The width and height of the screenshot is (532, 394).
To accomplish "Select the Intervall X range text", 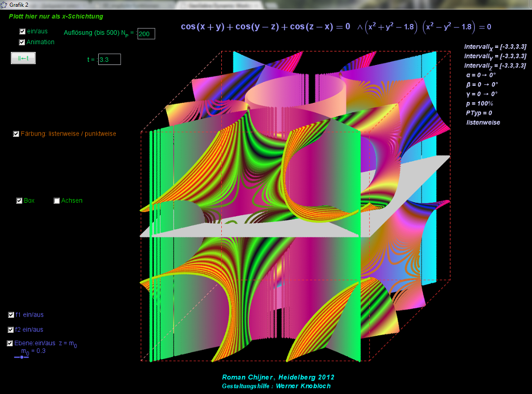I will [x=495, y=47].
